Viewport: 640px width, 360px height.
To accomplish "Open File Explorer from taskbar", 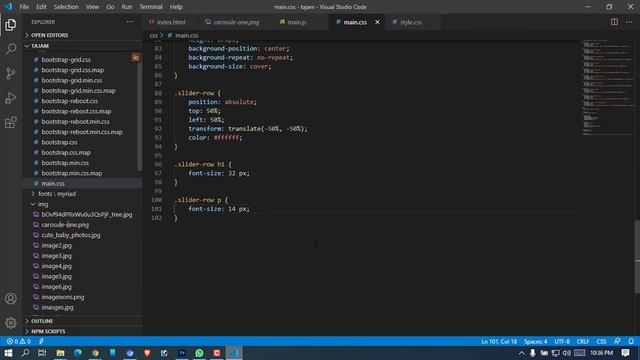I will (x=60, y=353).
